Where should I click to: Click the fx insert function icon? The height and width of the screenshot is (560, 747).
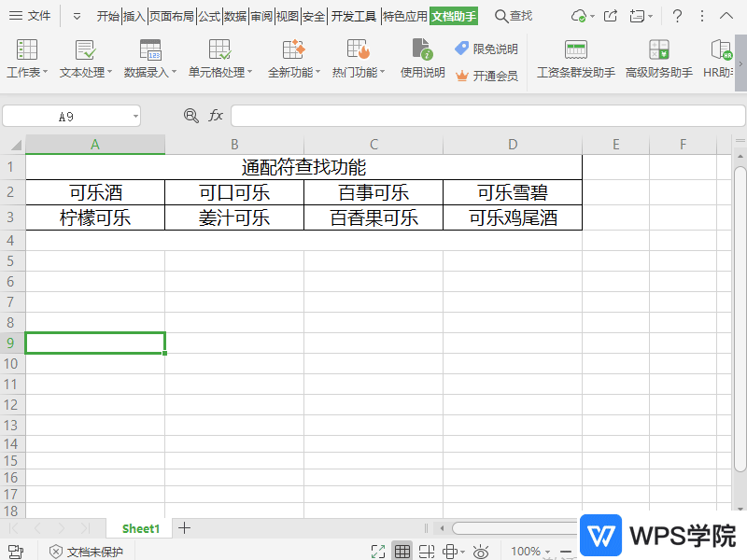[x=218, y=116]
